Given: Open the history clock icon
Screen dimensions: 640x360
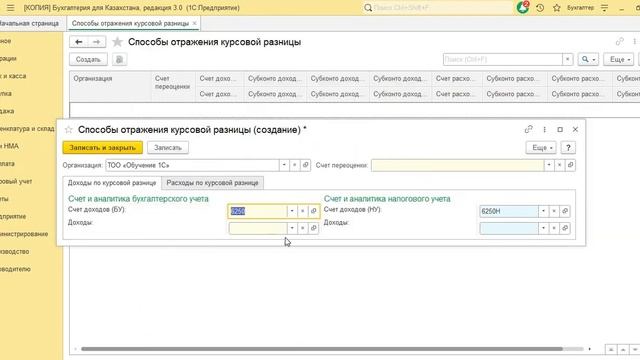Looking at the screenshot, I should pyautogui.click(x=540, y=8).
